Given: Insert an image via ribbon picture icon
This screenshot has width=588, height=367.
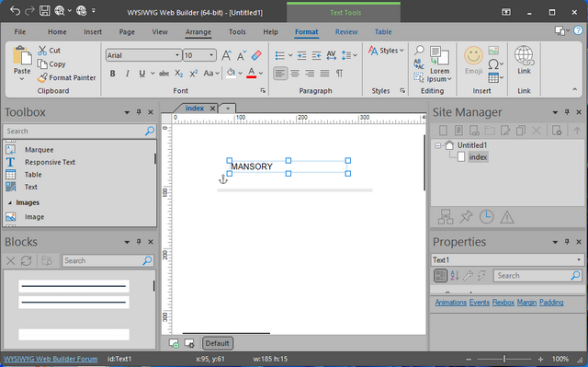Looking at the screenshot, I should coord(493,51).
